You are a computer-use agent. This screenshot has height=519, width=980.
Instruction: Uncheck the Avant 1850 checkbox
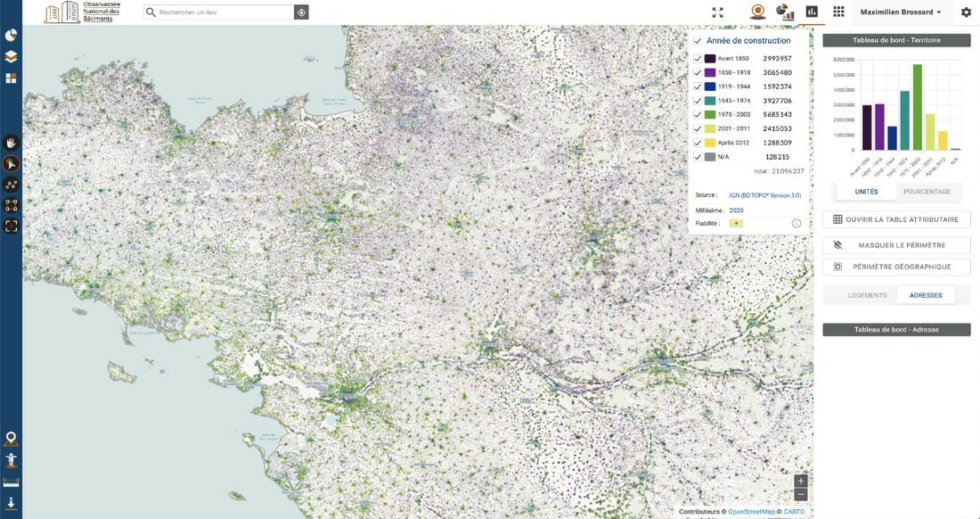[x=698, y=59]
